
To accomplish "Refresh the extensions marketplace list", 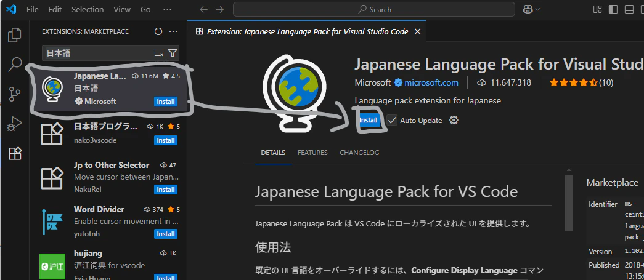I will 158,31.
